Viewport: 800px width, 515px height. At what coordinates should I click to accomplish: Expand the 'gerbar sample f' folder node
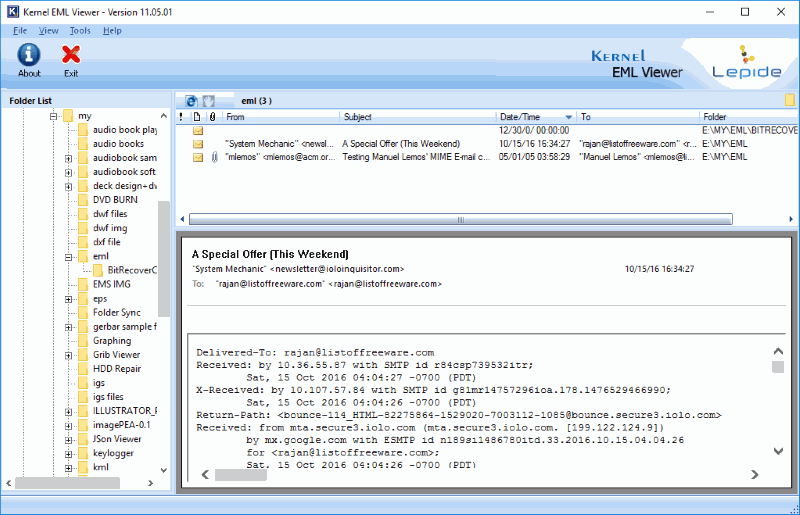(68, 328)
